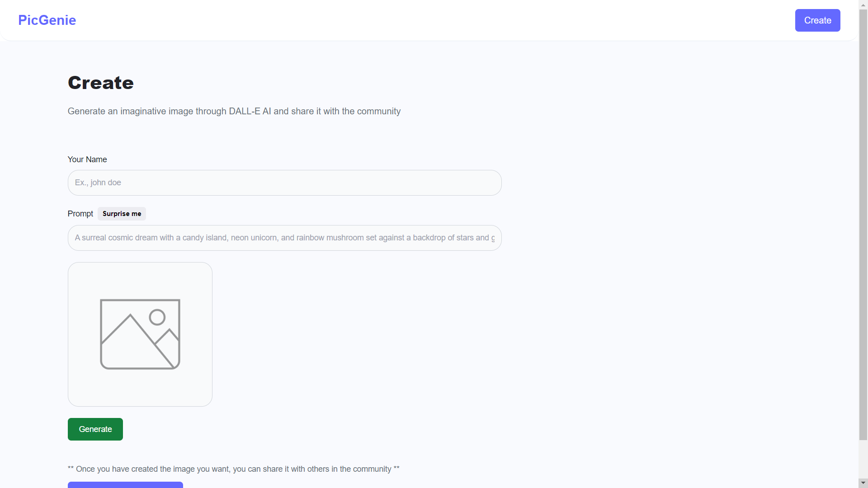
Task: Click the community sharing note text
Action: coord(234,469)
